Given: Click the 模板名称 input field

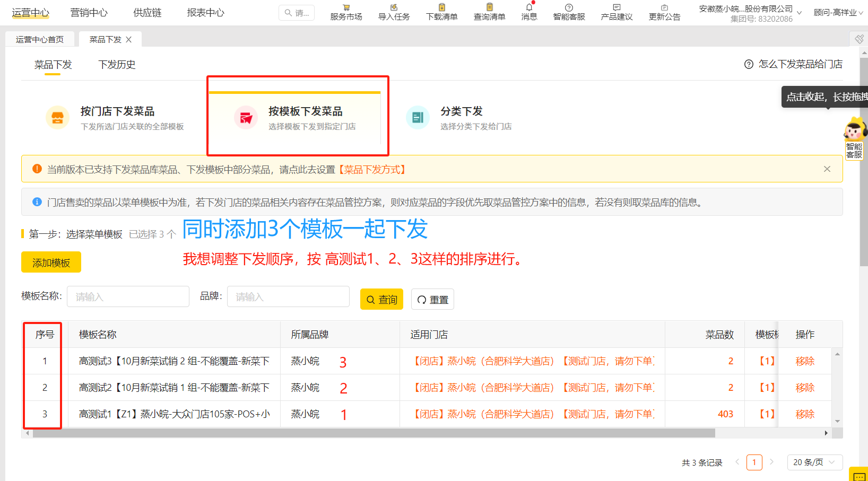Looking at the screenshot, I should (x=128, y=296).
